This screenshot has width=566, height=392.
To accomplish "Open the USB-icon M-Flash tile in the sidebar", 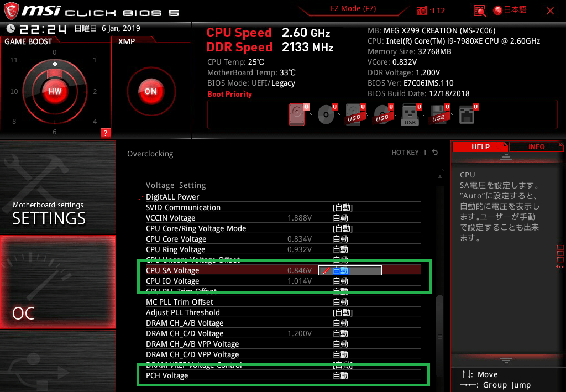I will coord(57,361).
